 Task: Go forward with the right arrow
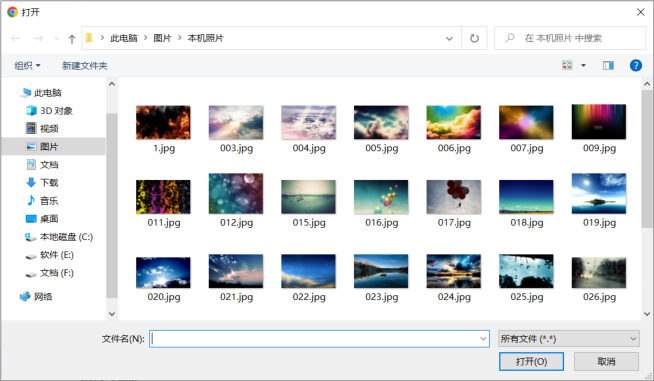[x=38, y=38]
